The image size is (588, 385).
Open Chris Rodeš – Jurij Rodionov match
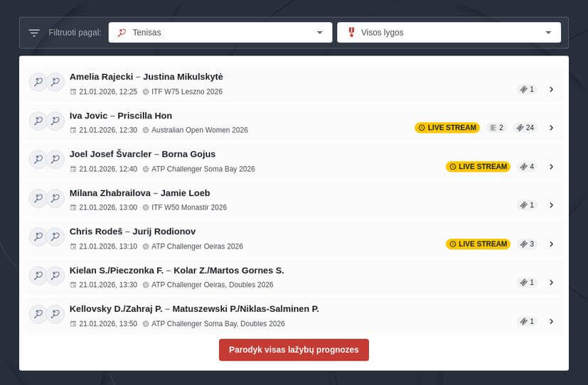[132, 232]
